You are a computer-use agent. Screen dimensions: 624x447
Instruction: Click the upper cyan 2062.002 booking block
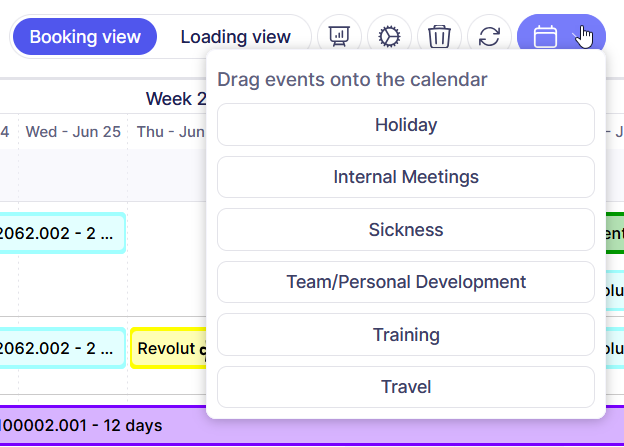(x=62, y=233)
